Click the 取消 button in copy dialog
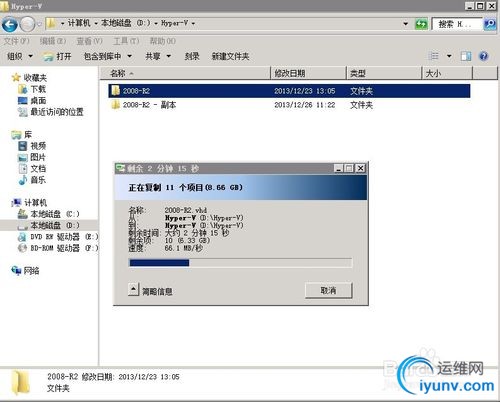Image resolution: width=500 pixels, height=402 pixels. click(328, 290)
